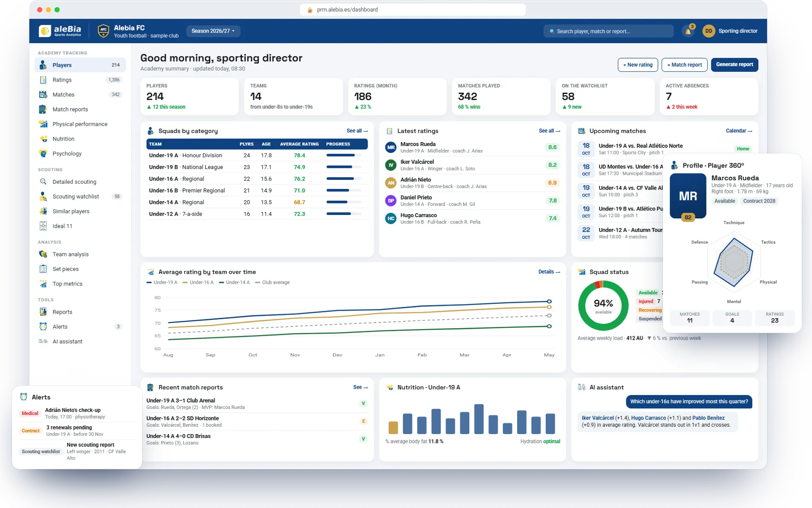Click the Scouting watchlist sidebar icon
The image size is (812, 508).
click(x=43, y=197)
